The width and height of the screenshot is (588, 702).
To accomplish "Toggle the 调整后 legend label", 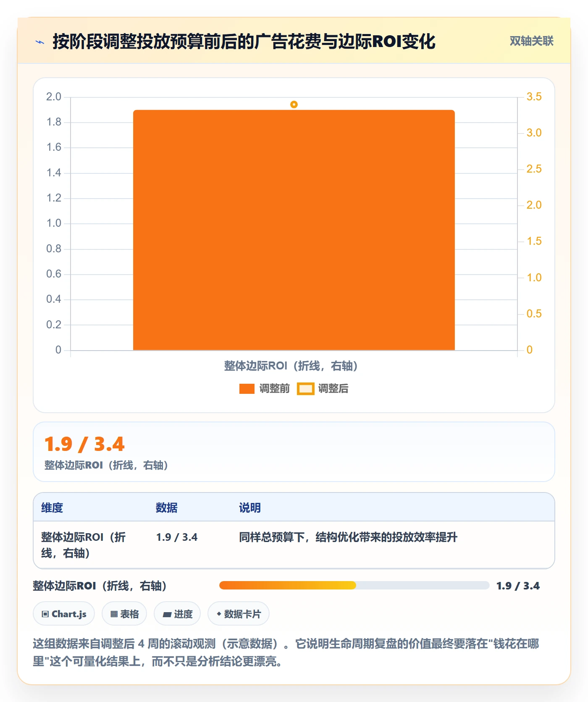I will pyautogui.click(x=333, y=389).
